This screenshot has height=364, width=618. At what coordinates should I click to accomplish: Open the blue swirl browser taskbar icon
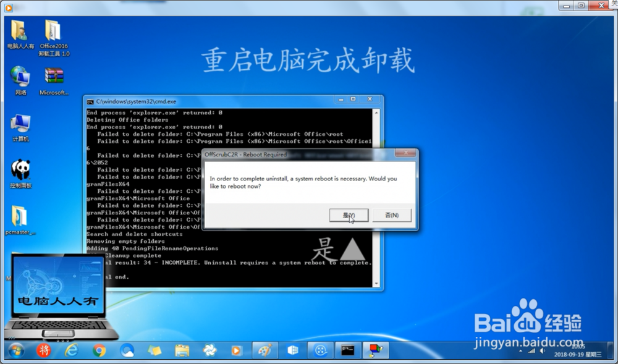pos(127,350)
